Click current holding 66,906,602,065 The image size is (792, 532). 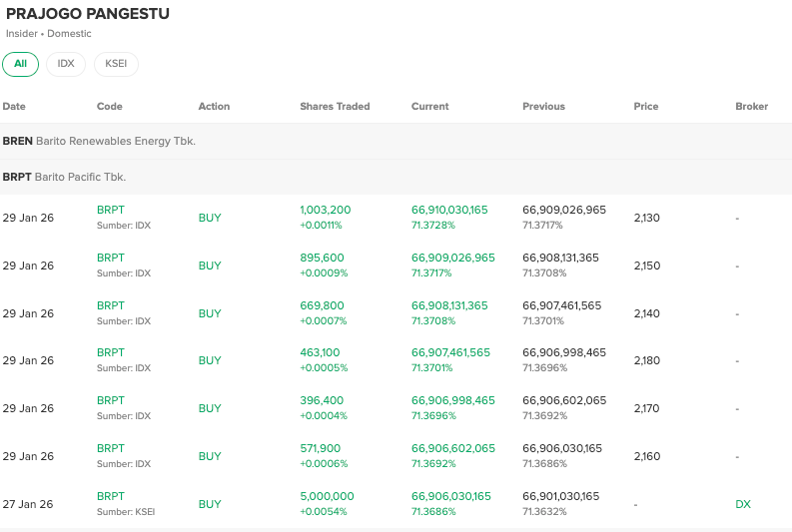(453, 449)
